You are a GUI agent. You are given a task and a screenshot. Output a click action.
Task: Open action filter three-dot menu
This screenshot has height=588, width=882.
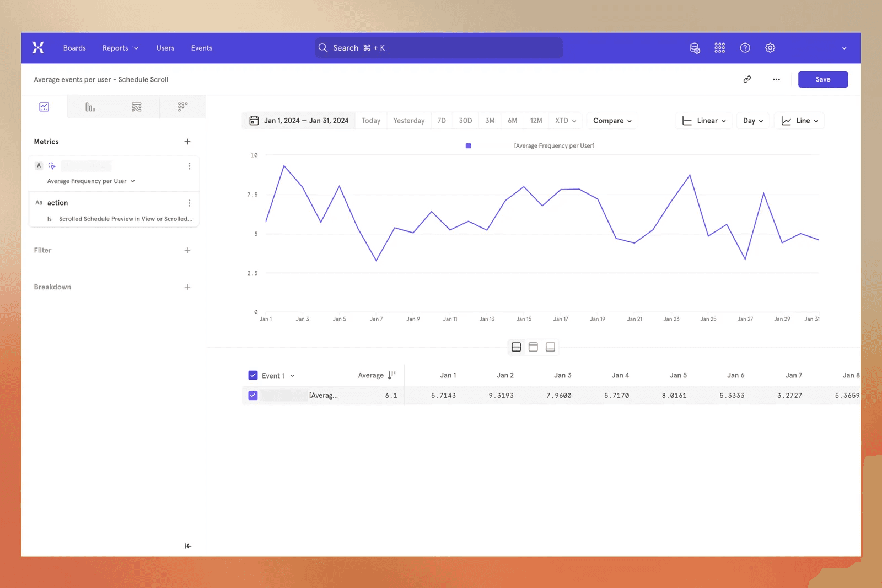[189, 203]
